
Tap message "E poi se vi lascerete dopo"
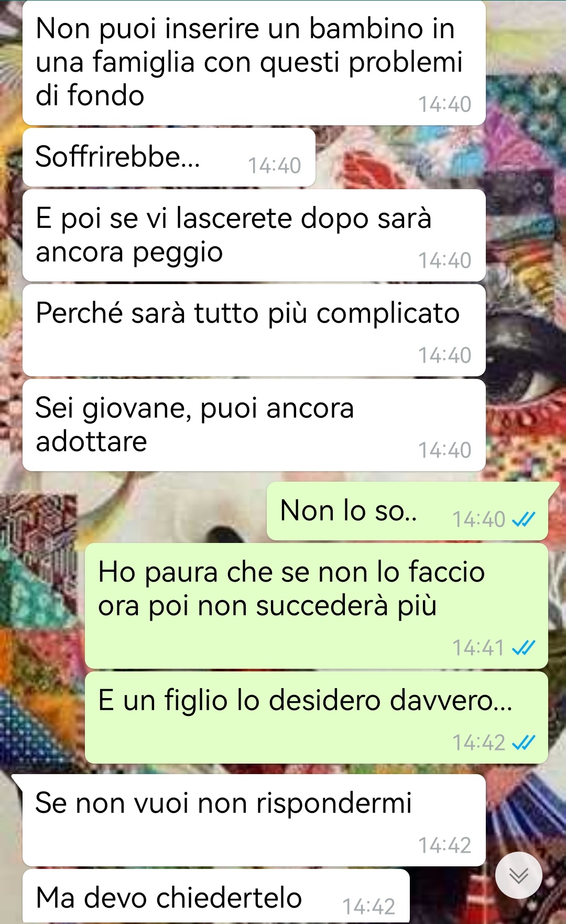tap(254, 235)
